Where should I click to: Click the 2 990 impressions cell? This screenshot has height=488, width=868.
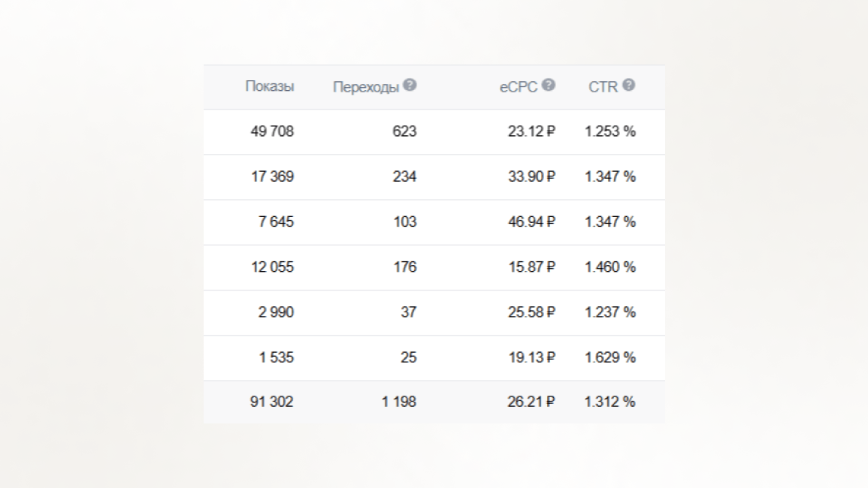click(x=276, y=312)
